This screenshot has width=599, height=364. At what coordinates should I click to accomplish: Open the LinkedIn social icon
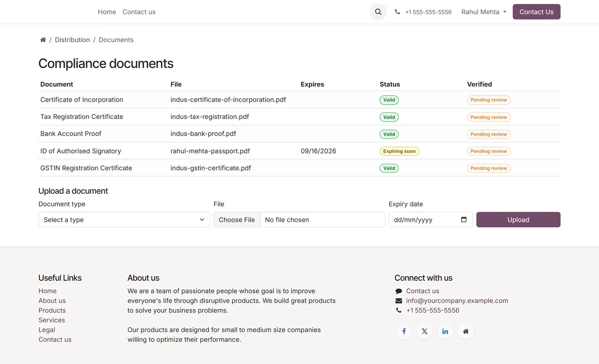click(445, 331)
